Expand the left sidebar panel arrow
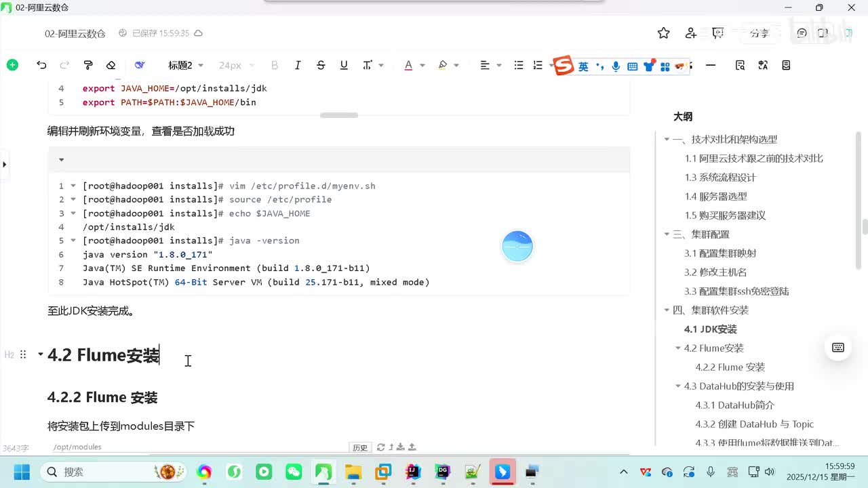This screenshot has height=488, width=868. (5, 164)
